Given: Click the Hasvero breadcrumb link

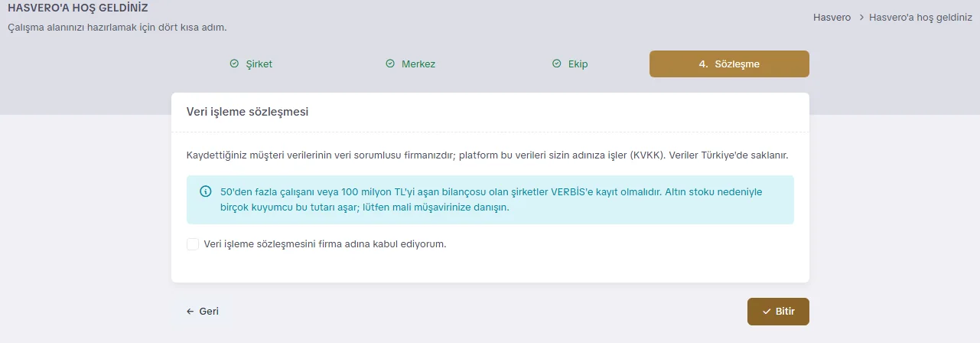Looking at the screenshot, I should (x=832, y=17).
